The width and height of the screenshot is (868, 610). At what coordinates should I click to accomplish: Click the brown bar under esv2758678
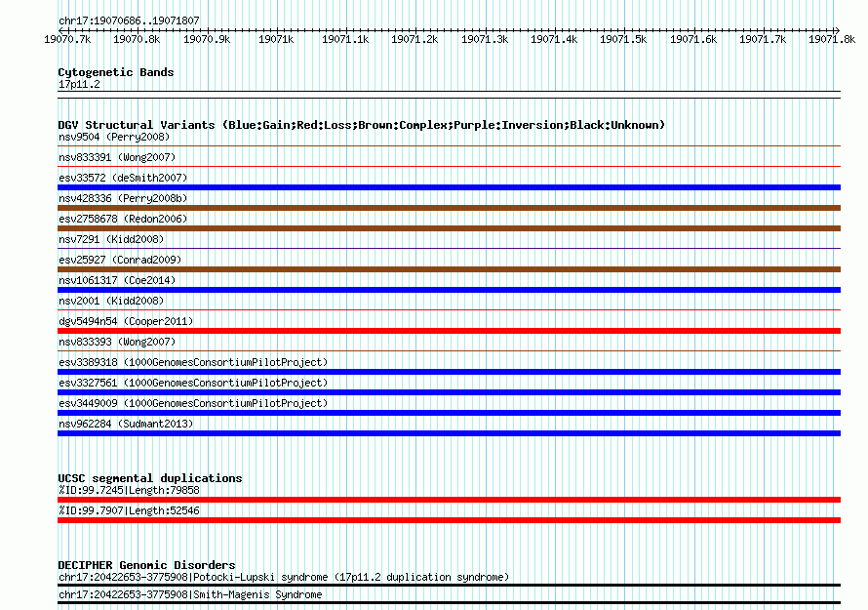coord(449,228)
